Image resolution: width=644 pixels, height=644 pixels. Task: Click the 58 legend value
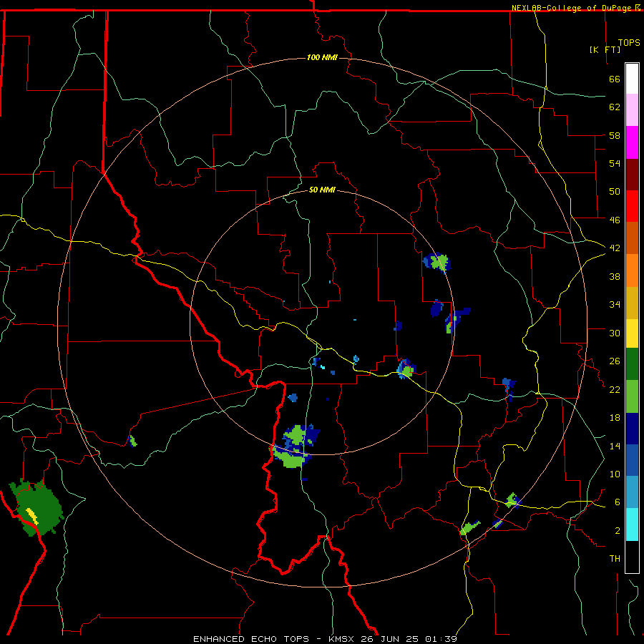pos(615,135)
